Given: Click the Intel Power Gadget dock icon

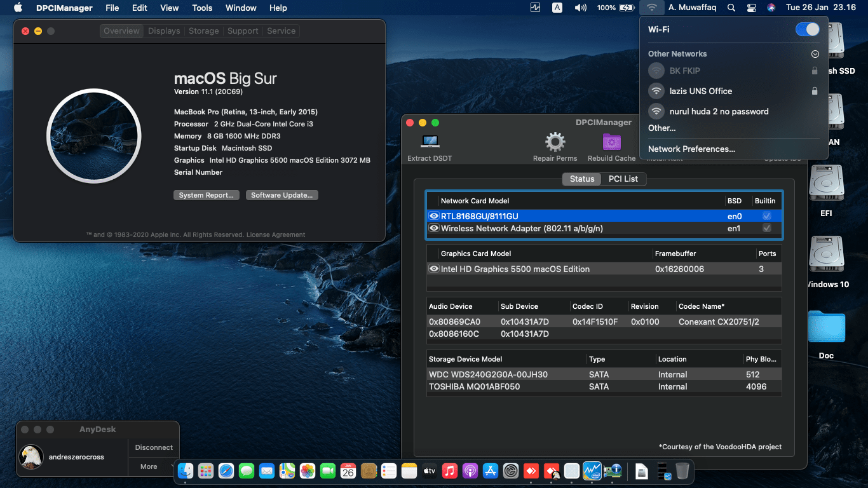Looking at the screenshot, I should tap(592, 471).
